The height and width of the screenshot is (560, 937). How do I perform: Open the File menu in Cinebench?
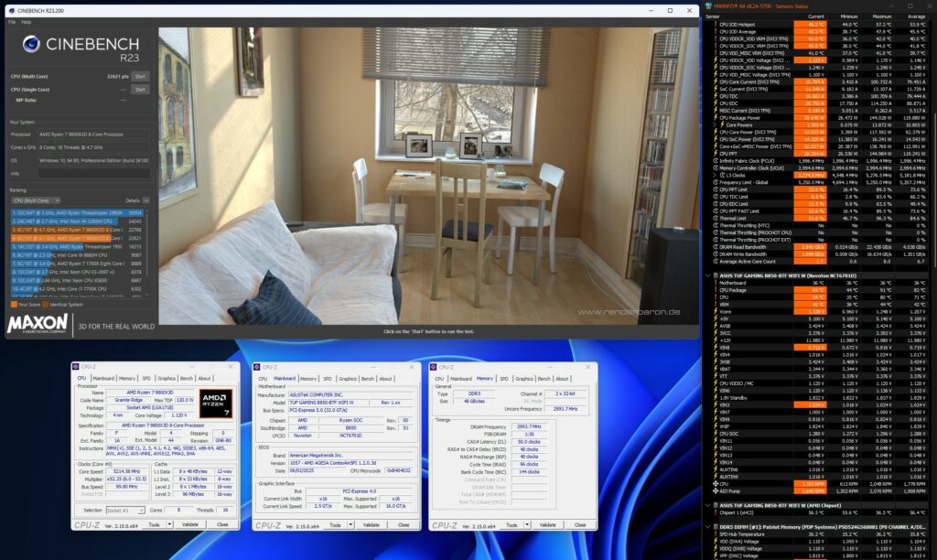point(12,22)
